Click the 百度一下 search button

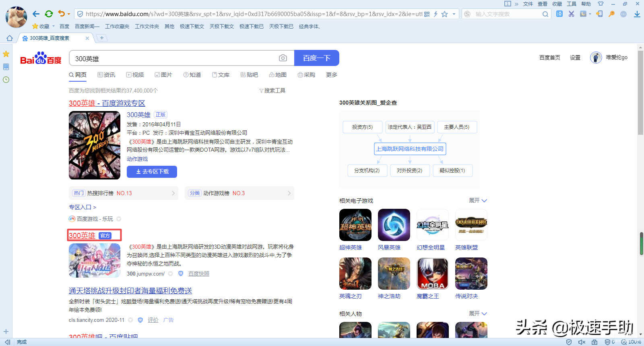tap(317, 58)
